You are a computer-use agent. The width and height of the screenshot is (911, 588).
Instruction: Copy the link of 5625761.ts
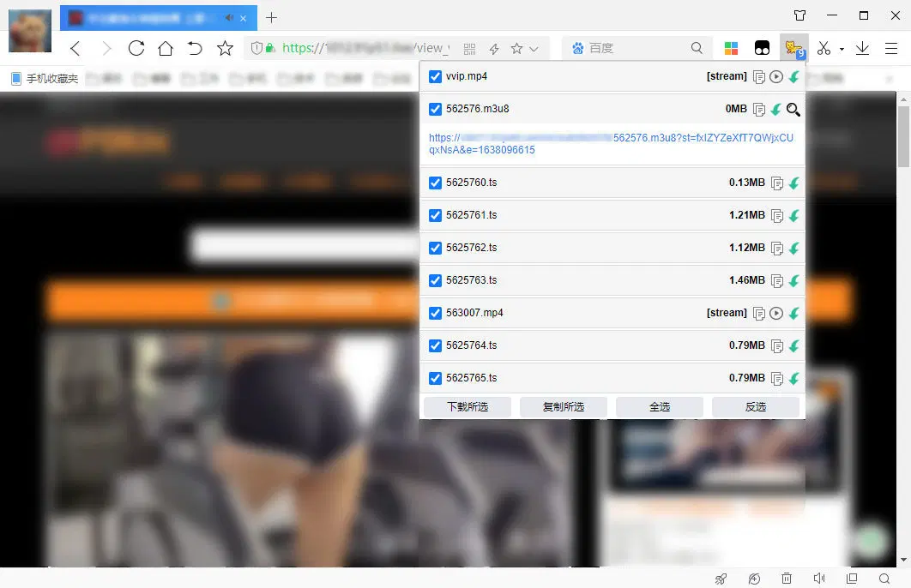tap(777, 216)
